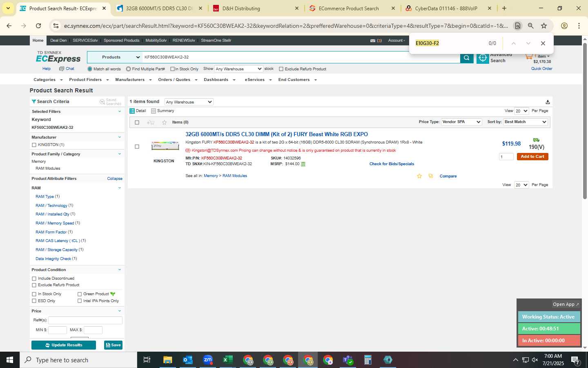Open 32GB 6000MT/s DDR5 product title link

pyautogui.click(x=276, y=134)
